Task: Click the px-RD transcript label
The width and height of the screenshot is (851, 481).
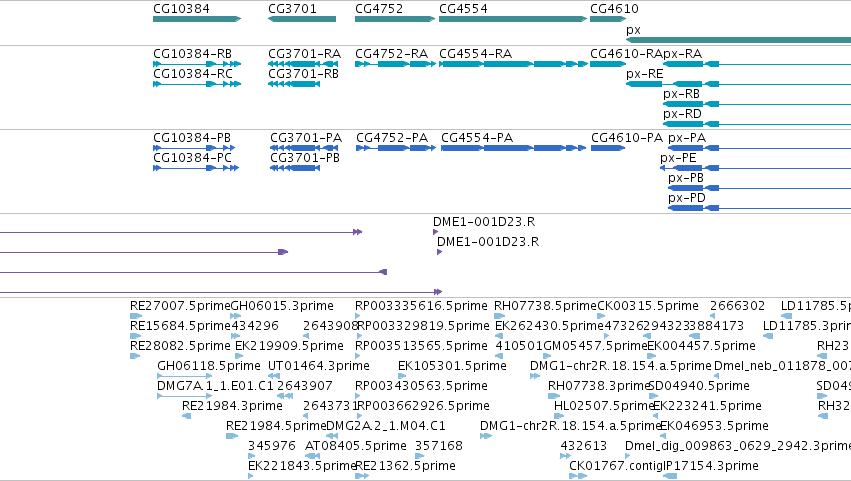Action: click(682, 114)
